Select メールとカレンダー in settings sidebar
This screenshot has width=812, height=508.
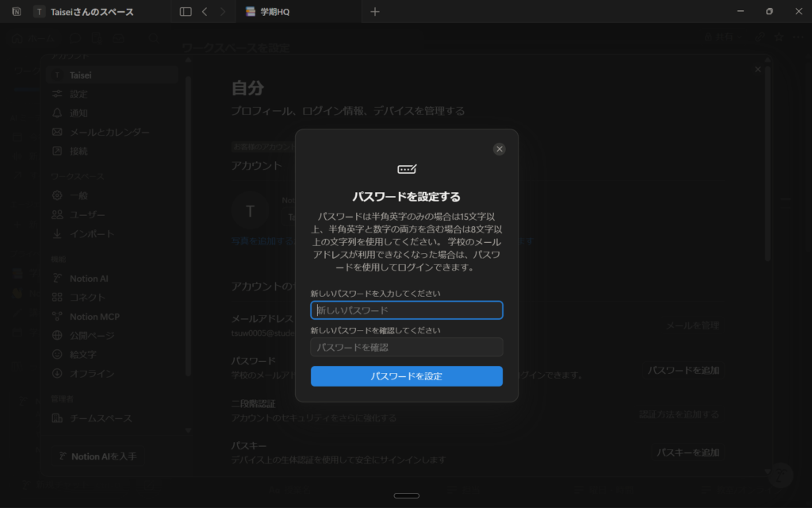[109, 132]
